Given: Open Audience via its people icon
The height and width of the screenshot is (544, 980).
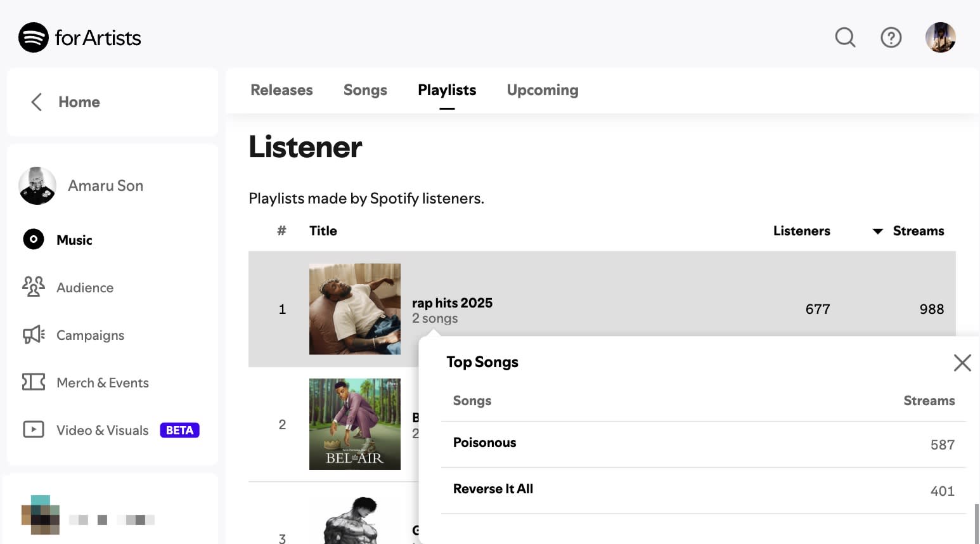Looking at the screenshot, I should coord(34,287).
